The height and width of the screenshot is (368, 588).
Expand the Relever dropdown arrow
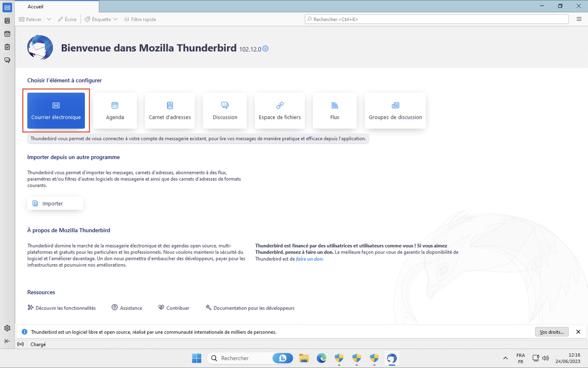(x=49, y=19)
